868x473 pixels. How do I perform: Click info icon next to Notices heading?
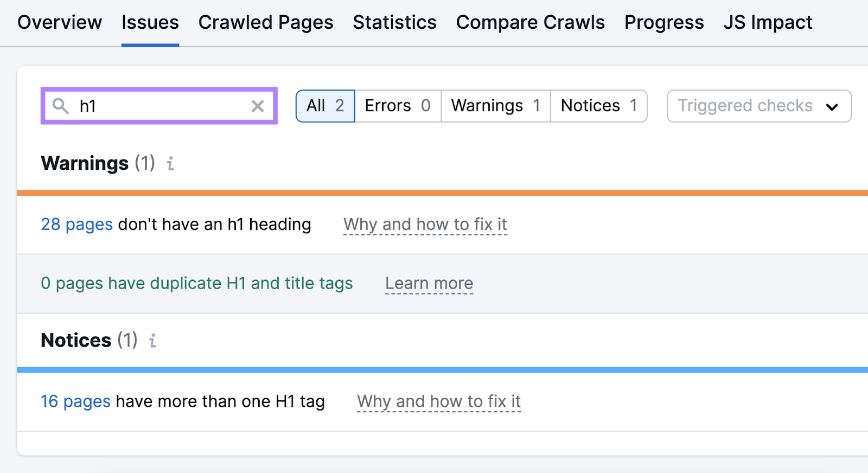153,341
